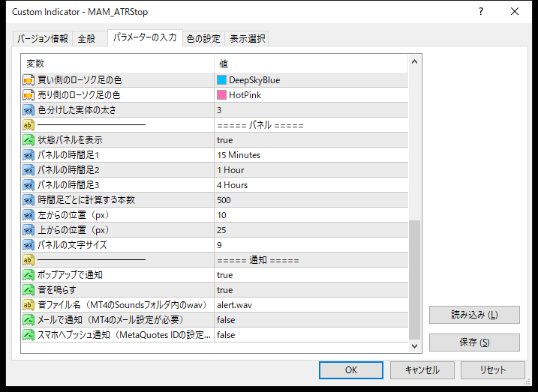
Task: Click the 色分けした実体の太さ value 3
Action: coord(311,110)
